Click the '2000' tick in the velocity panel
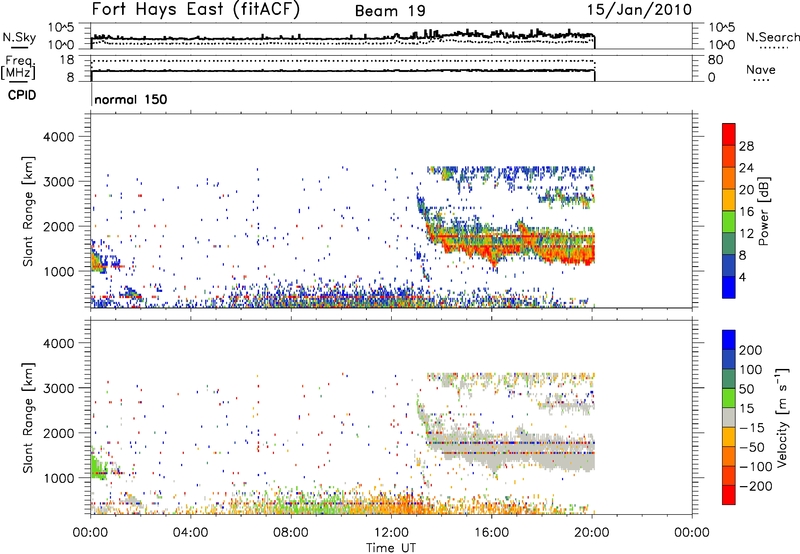800x554 pixels. [59, 433]
